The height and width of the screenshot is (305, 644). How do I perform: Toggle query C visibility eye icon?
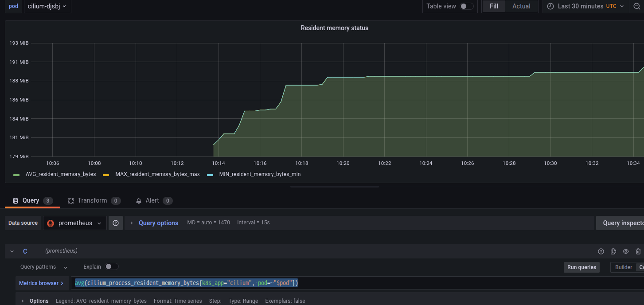pyautogui.click(x=626, y=251)
